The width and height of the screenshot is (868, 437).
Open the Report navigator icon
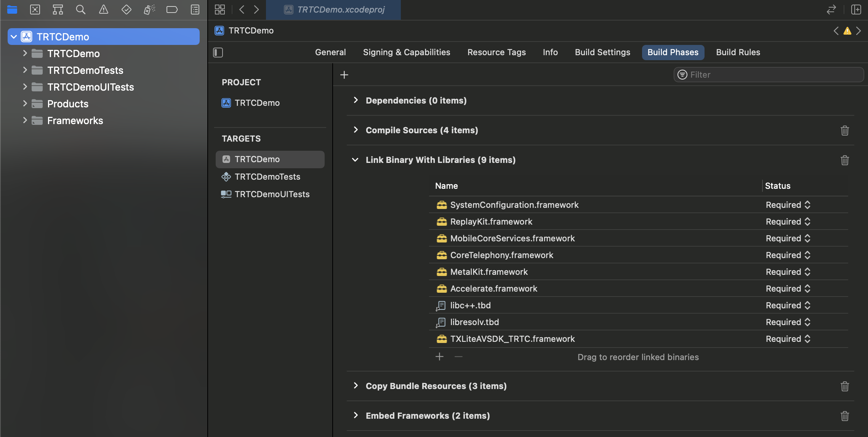[195, 10]
